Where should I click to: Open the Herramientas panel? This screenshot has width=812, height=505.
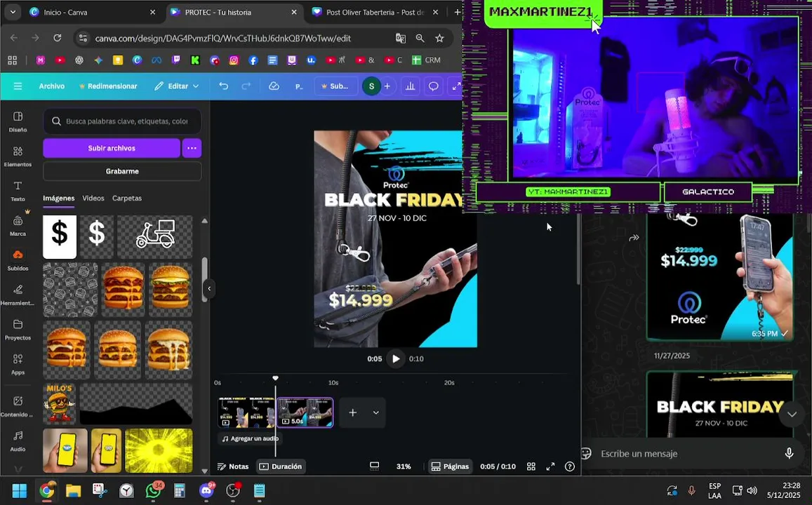18,295
